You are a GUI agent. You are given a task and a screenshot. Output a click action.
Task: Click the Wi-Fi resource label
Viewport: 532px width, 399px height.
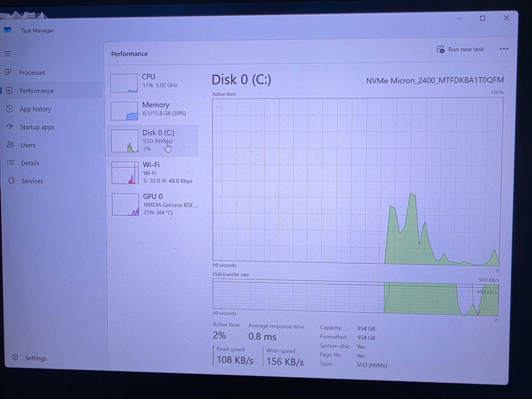coord(151,165)
